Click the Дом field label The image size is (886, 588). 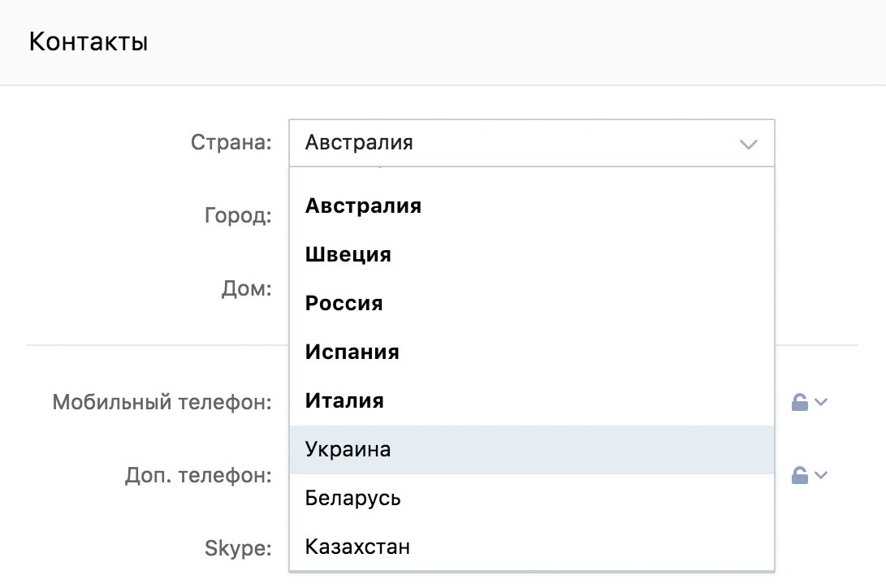[246, 288]
